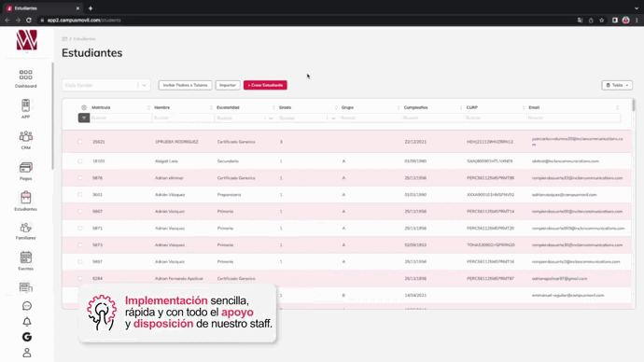Image resolution: width=644 pixels, height=362 pixels.
Task: Click Estudiantes in the breadcrumb
Action: point(85,39)
